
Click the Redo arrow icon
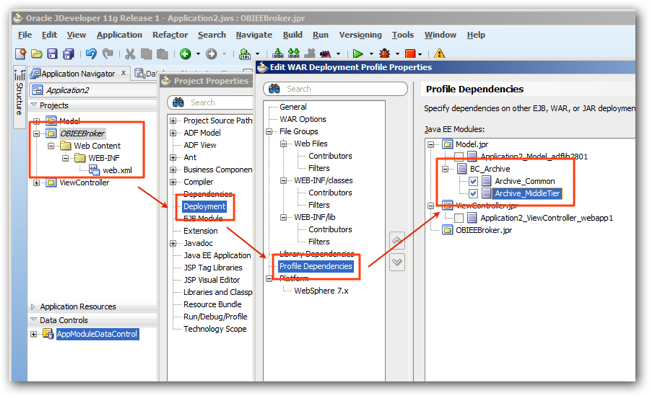pos(108,53)
